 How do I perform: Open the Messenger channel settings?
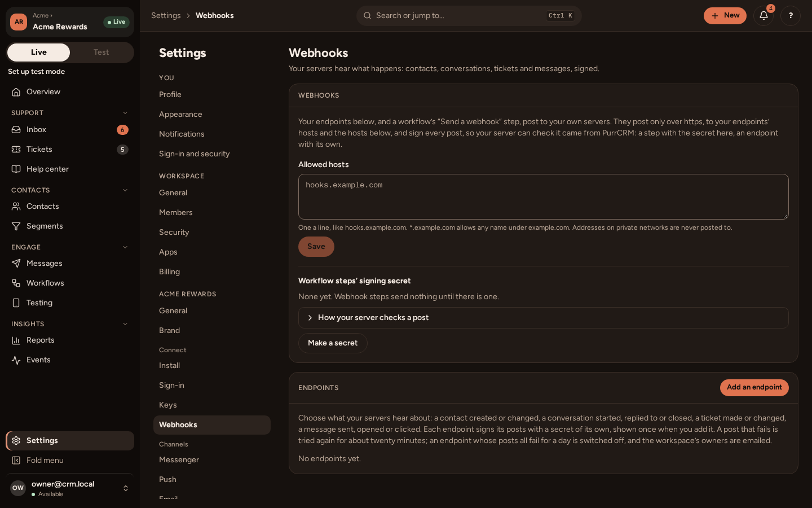[x=212, y=460]
